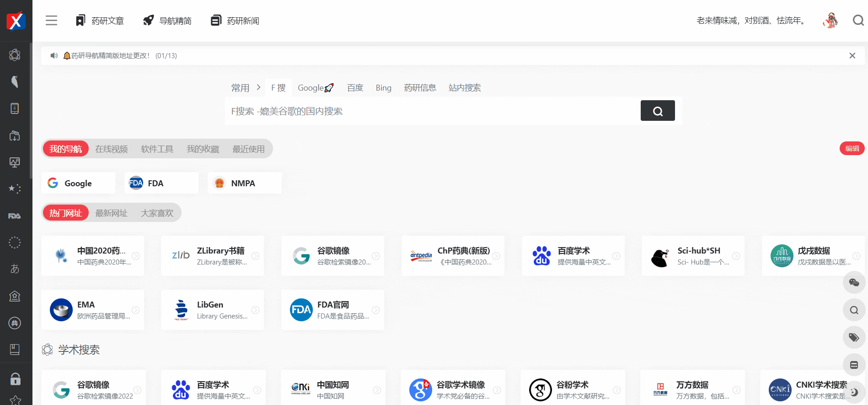Click arrow button on EMA card
This screenshot has height=405, width=868.
(136, 310)
